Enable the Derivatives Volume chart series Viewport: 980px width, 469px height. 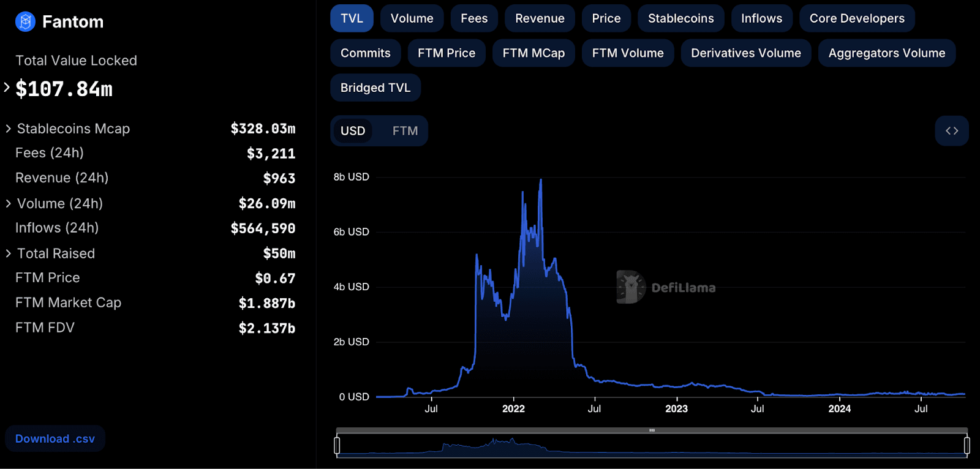(746, 53)
